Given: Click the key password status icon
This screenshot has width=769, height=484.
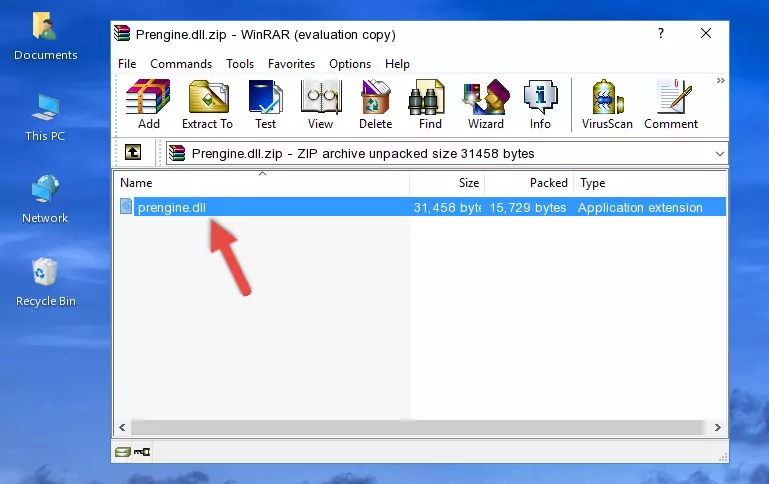Looking at the screenshot, I should pyautogui.click(x=142, y=452).
